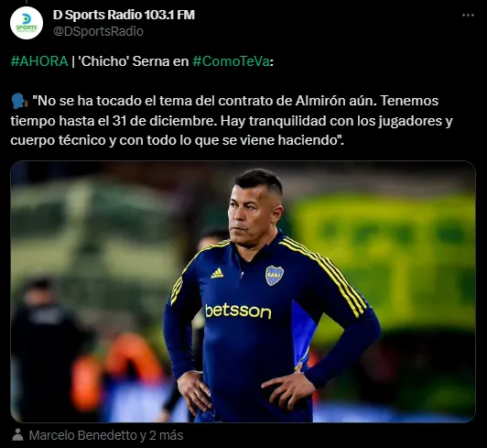Open the #AHORA hashtag
The width and height of the screenshot is (487, 448).
click(x=39, y=61)
